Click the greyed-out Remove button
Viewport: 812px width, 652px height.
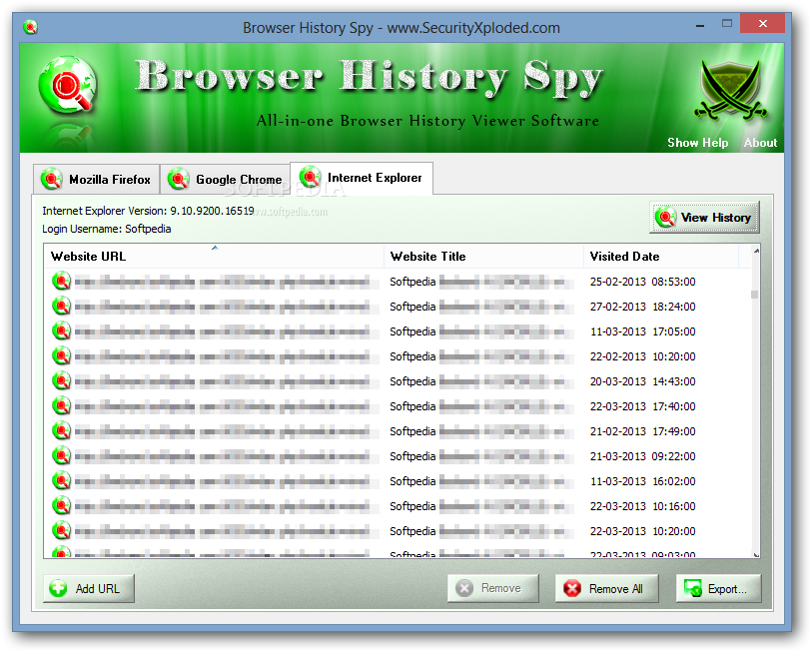(493, 588)
